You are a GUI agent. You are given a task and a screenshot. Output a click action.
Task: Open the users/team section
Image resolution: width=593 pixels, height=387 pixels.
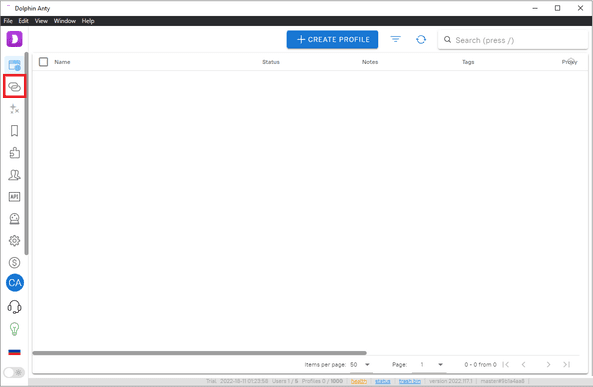coord(14,175)
